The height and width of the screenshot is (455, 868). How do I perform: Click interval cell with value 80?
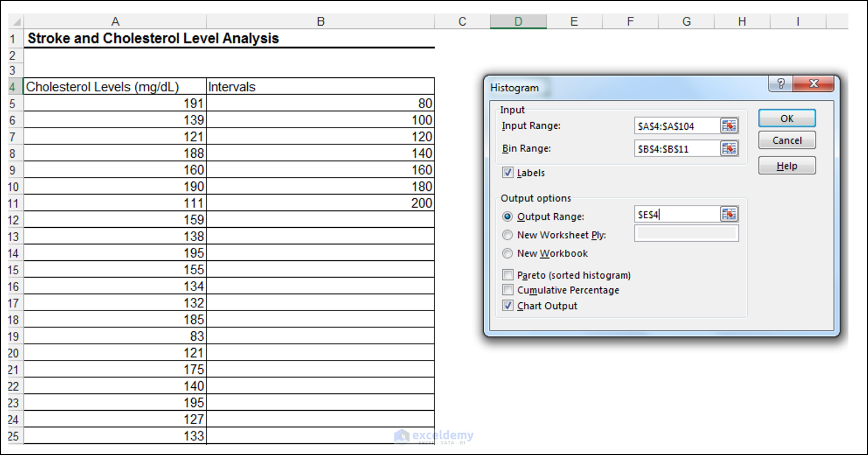pos(320,104)
